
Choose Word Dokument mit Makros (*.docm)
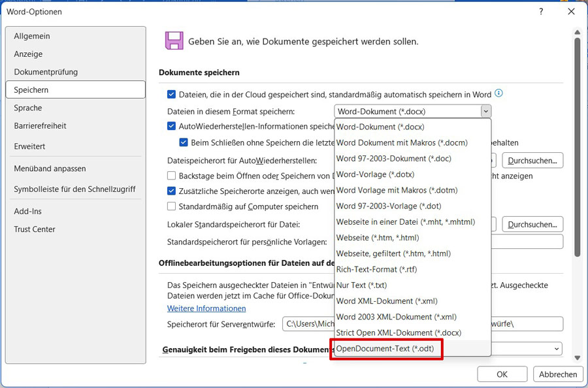(412, 142)
